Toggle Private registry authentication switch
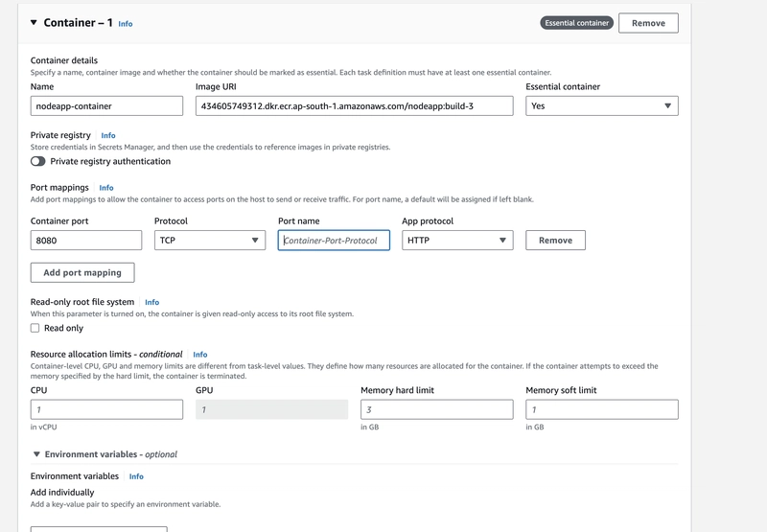 click(37, 161)
